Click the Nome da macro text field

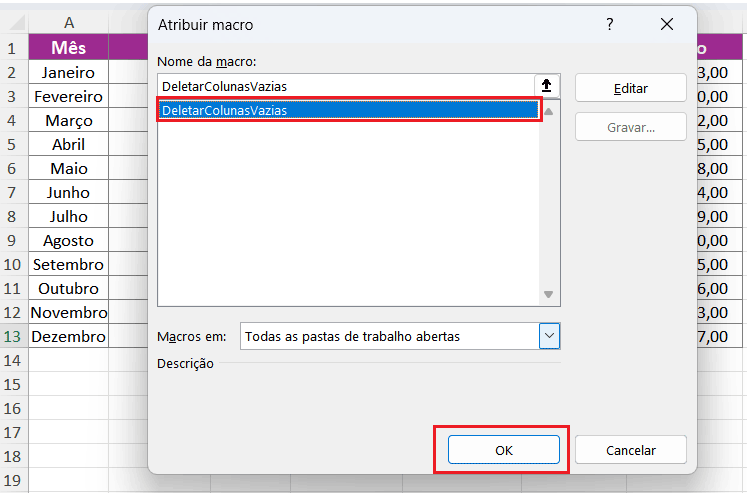(x=345, y=86)
